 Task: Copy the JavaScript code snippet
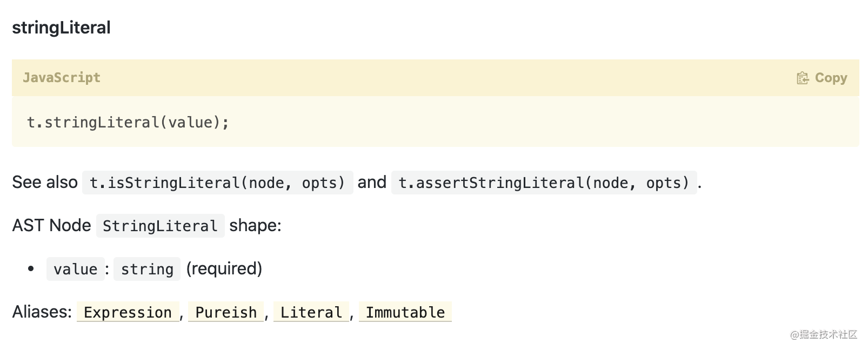coord(822,78)
